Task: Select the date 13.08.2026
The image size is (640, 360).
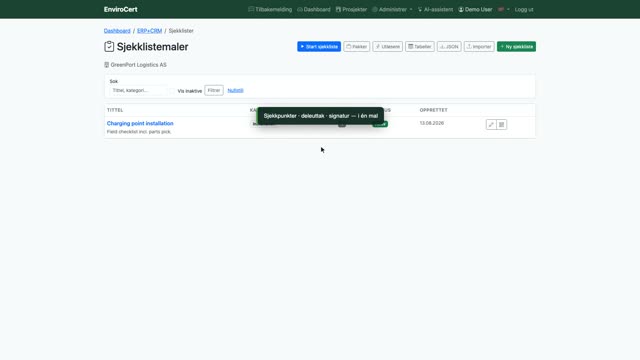Action: click(x=431, y=123)
